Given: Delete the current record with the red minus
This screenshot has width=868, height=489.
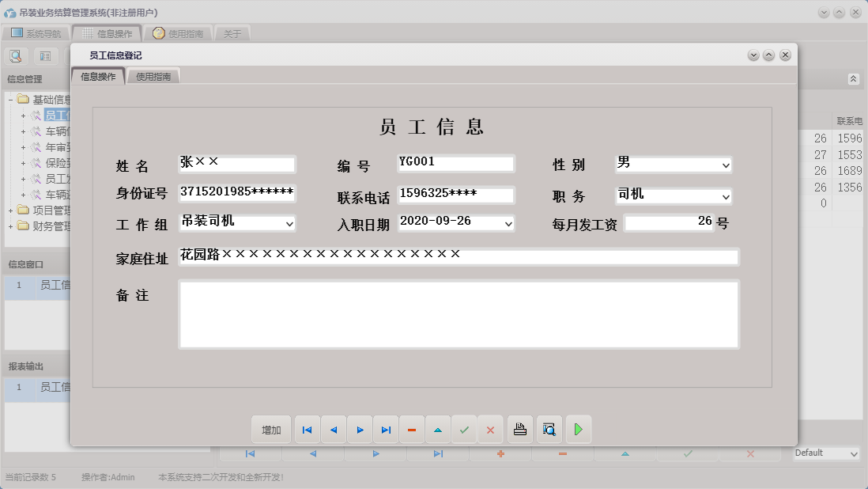Looking at the screenshot, I should click(x=412, y=429).
